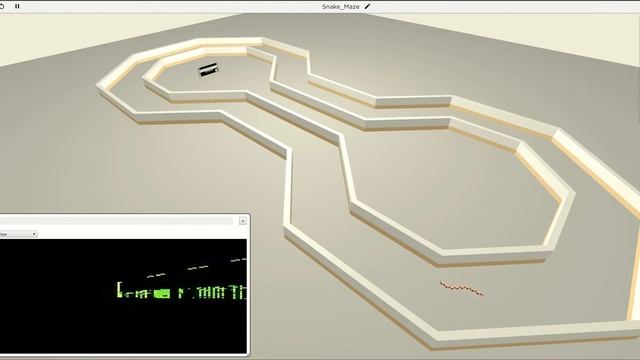Edit the Snake_Maze name with the pencil icon
This screenshot has width=640, height=360.
click(367, 7)
